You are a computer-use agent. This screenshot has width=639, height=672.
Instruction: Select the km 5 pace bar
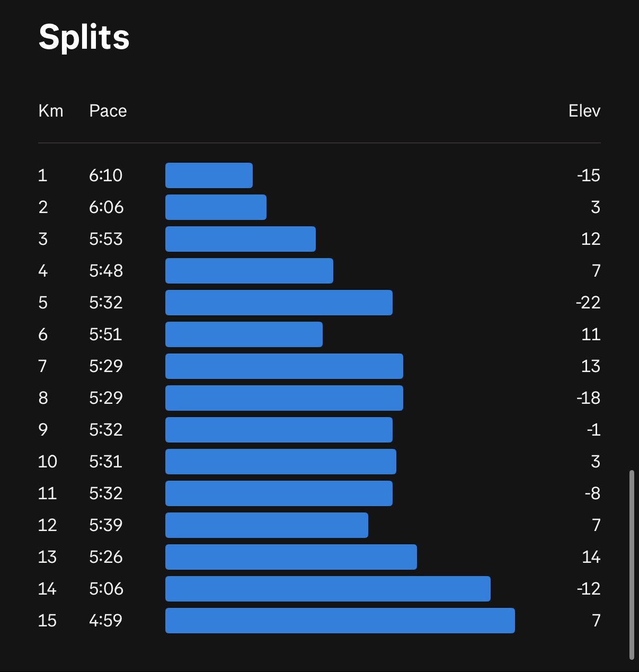click(279, 303)
